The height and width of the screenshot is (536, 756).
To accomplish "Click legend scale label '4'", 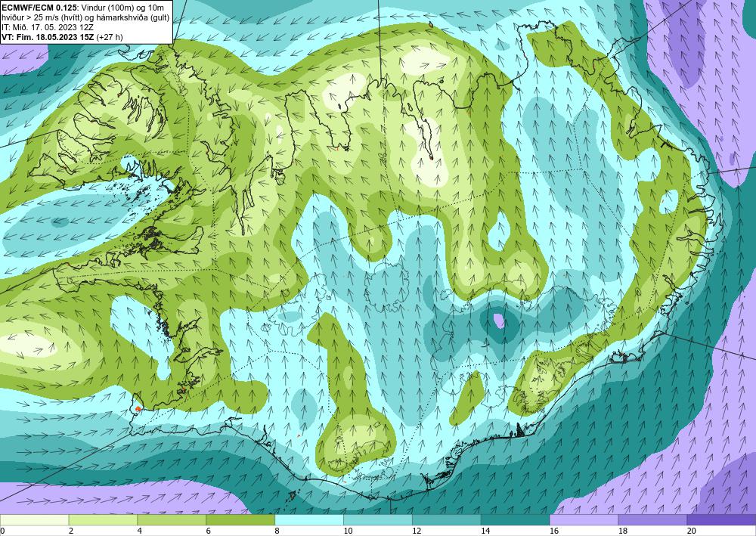I will point(140,531).
